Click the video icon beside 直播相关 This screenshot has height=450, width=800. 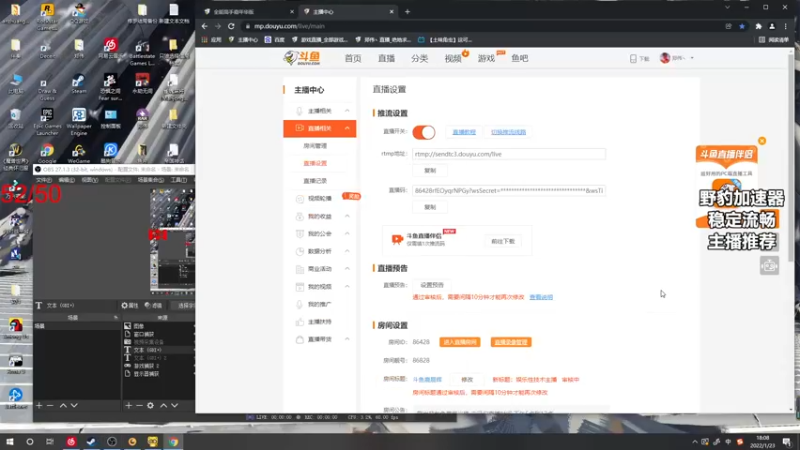coord(299,128)
